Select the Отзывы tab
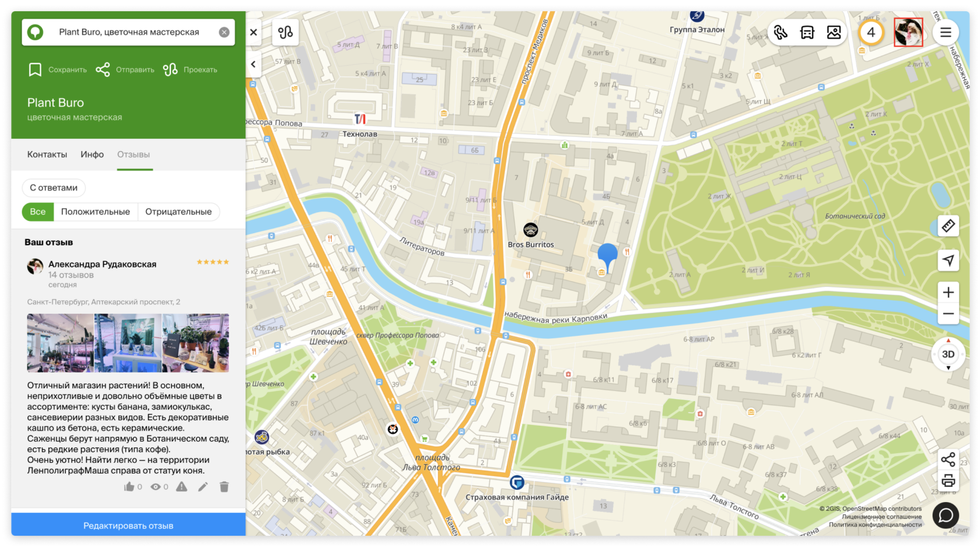 (x=134, y=155)
